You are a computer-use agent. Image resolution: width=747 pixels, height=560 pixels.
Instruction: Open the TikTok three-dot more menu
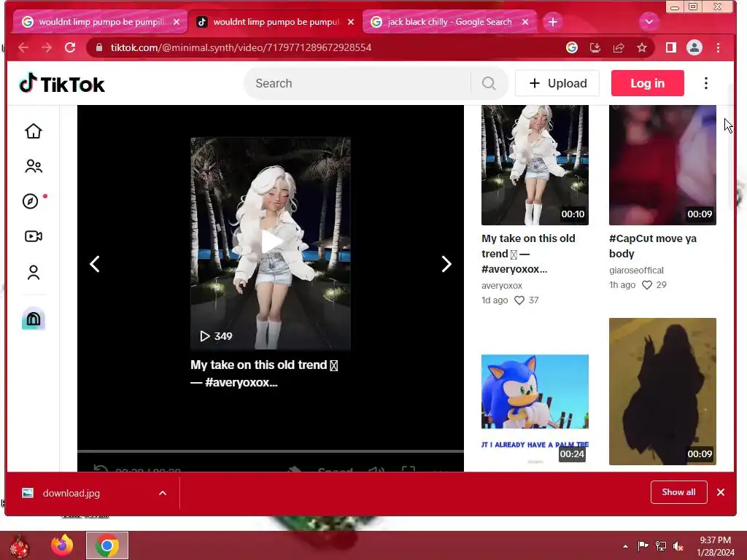coord(706,83)
